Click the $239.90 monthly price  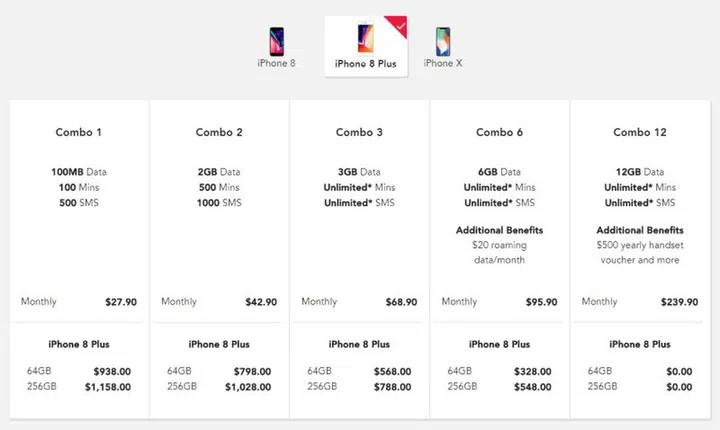678,302
